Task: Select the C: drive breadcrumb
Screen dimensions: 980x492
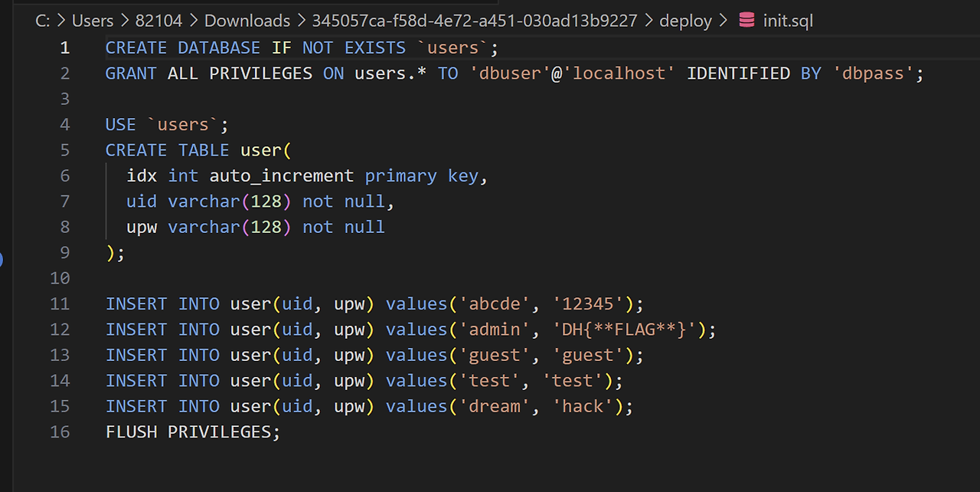Action: coord(43,21)
